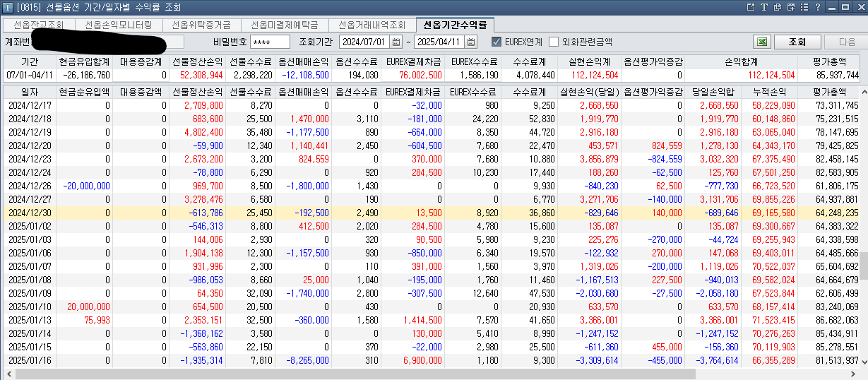868x380 pixels.
Task: Click the pop-out window icon in title bar
Action: click(x=751, y=7)
